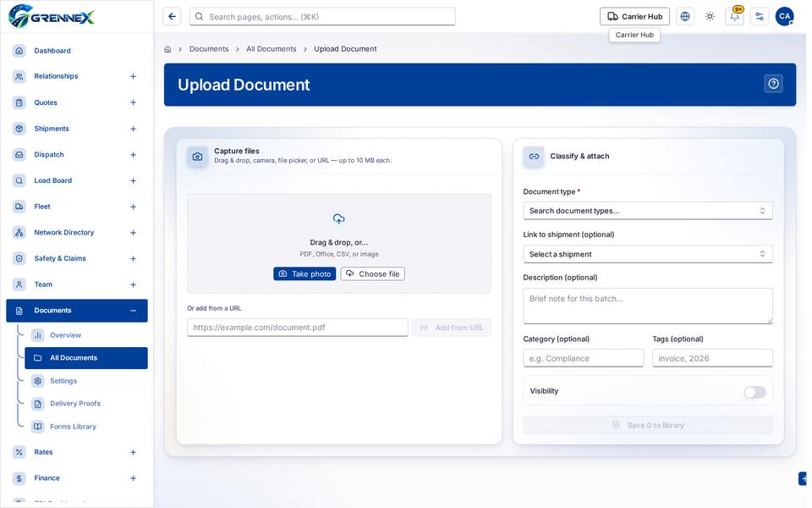Open the Carrier Hub button

tap(635, 17)
